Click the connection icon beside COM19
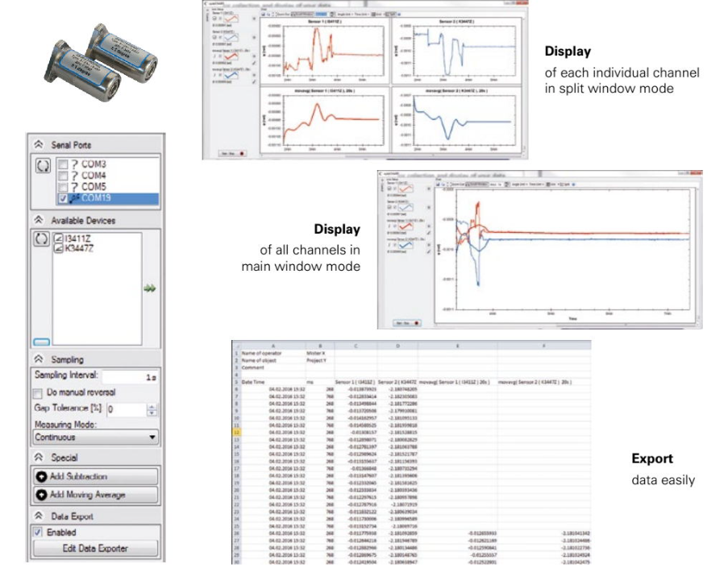728x568 pixels. pyautogui.click(x=74, y=199)
